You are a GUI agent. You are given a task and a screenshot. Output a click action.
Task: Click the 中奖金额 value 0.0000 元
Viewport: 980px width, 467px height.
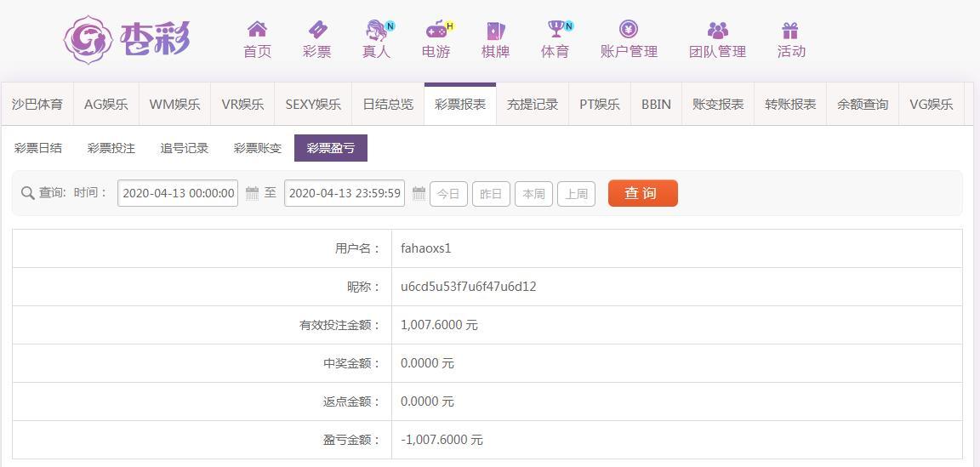428,363
